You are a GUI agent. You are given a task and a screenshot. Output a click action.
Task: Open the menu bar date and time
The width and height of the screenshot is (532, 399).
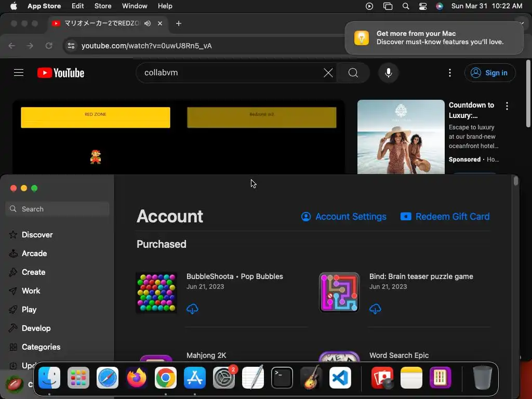(x=486, y=6)
